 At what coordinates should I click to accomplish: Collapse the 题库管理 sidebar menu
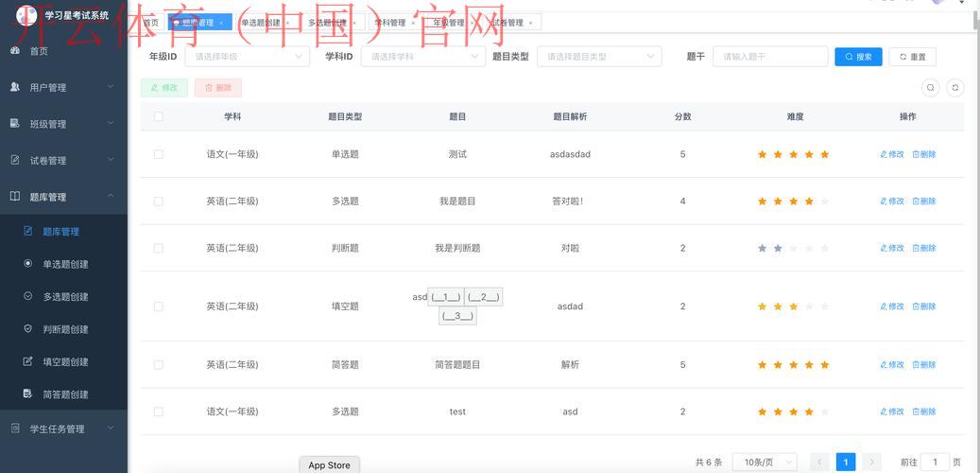(111, 196)
